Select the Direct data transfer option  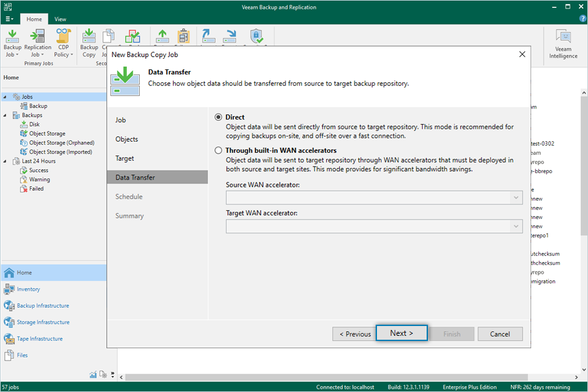218,118
